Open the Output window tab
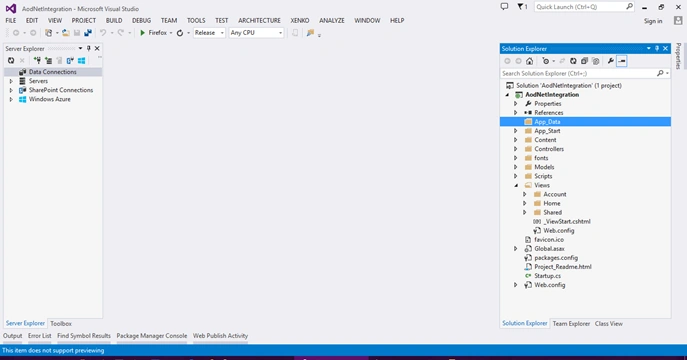This screenshot has width=687, height=360. pos(13,336)
